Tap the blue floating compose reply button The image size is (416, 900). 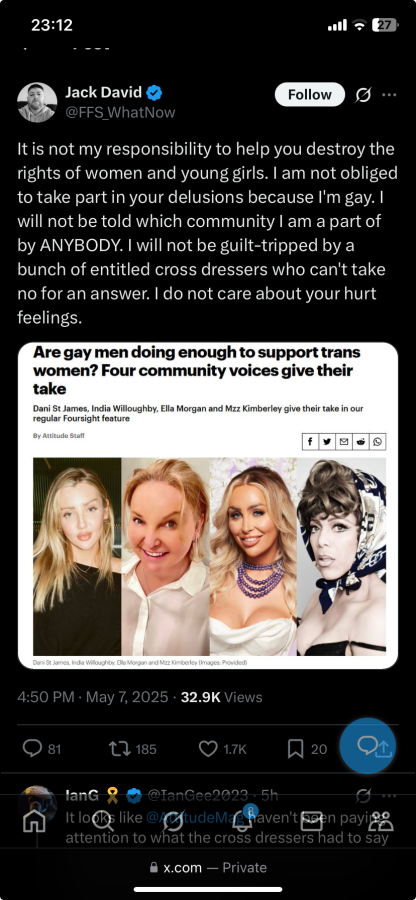368,746
